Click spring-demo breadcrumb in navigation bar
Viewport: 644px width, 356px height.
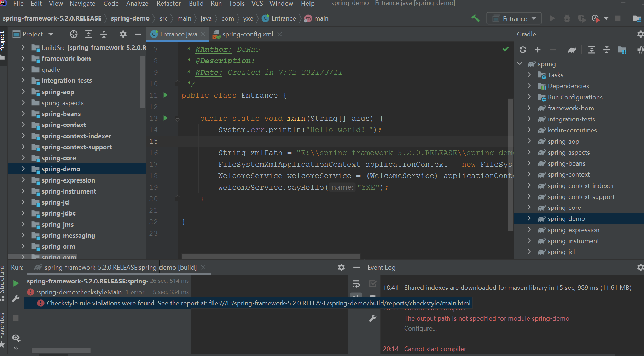click(130, 18)
